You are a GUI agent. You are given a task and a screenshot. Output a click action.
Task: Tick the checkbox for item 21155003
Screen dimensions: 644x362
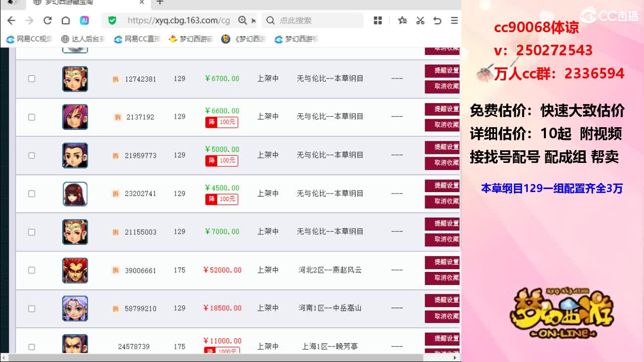pyautogui.click(x=32, y=232)
